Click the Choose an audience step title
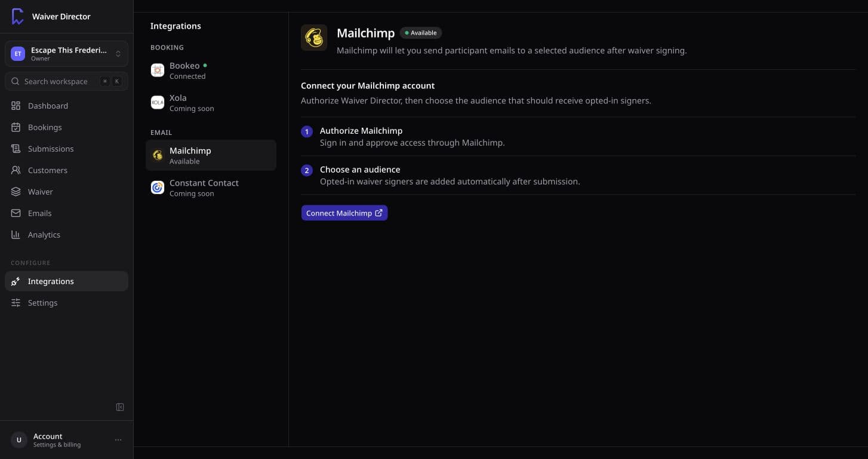The height and width of the screenshot is (459, 868). (360, 170)
